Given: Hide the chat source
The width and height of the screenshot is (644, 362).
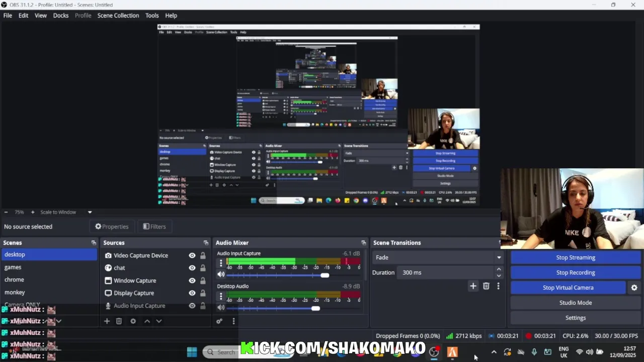Looking at the screenshot, I should pos(192,268).
